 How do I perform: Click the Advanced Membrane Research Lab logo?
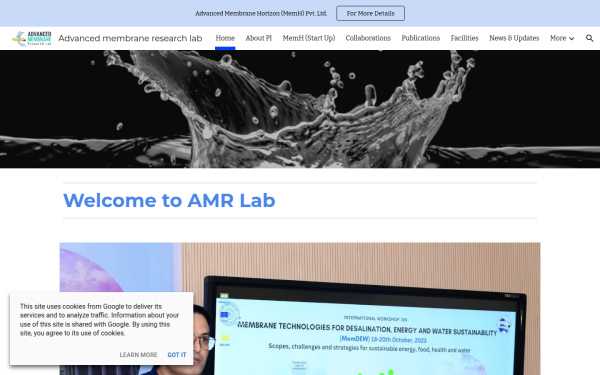point(32,38)
